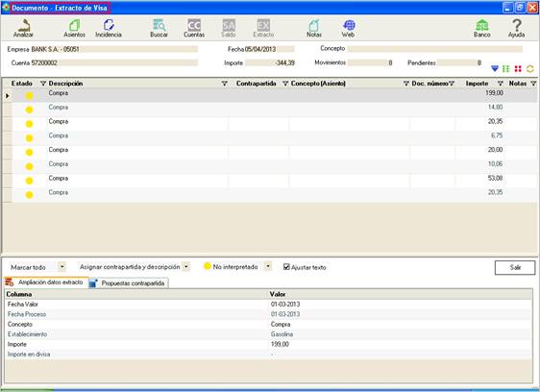The image size is (540, 392).
Task: Toggle the Ajustar texto checkbox
Action: (286, 266)
